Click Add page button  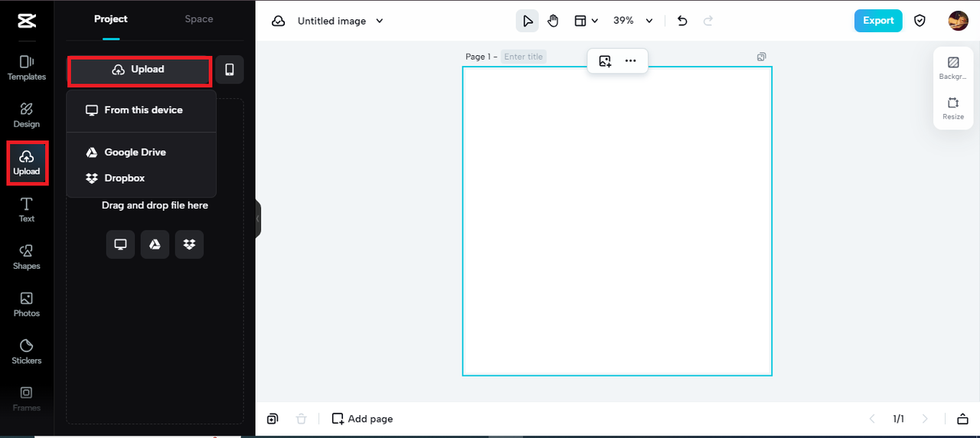click(x=362, y=419)
